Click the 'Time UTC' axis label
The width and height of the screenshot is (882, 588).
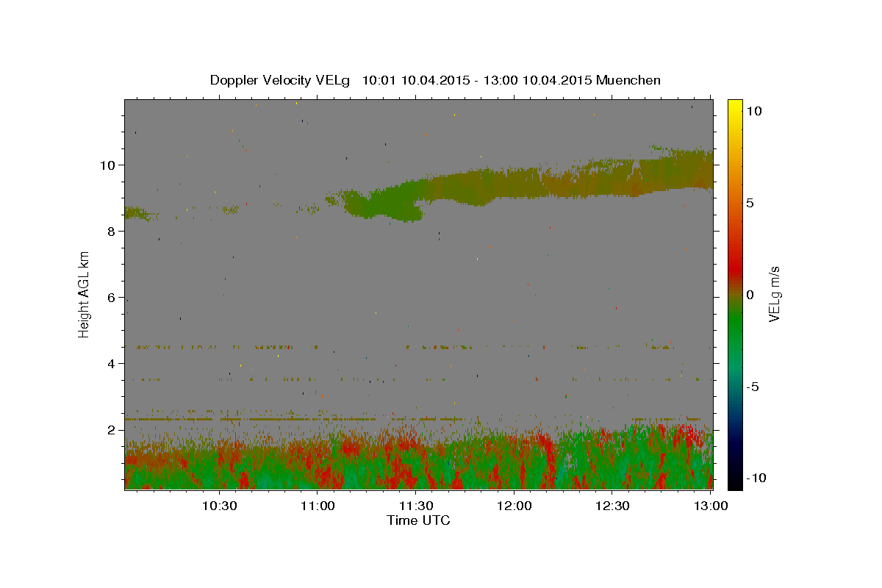tap(418, 520)
